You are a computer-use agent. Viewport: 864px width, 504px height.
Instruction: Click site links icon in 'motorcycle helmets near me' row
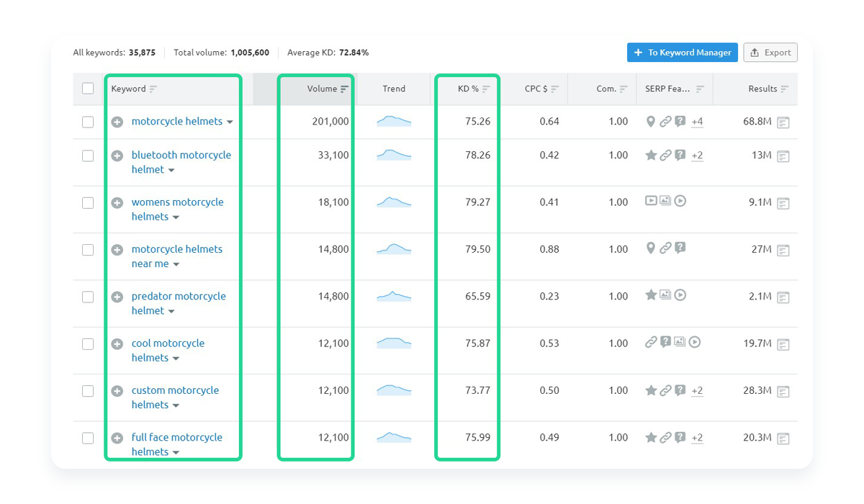[x=665, y=248]
